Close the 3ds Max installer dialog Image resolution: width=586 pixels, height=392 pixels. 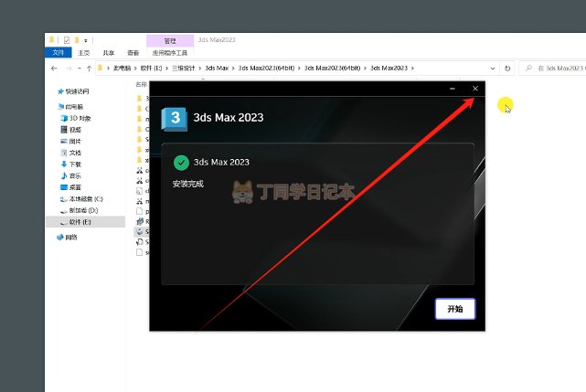475,89
